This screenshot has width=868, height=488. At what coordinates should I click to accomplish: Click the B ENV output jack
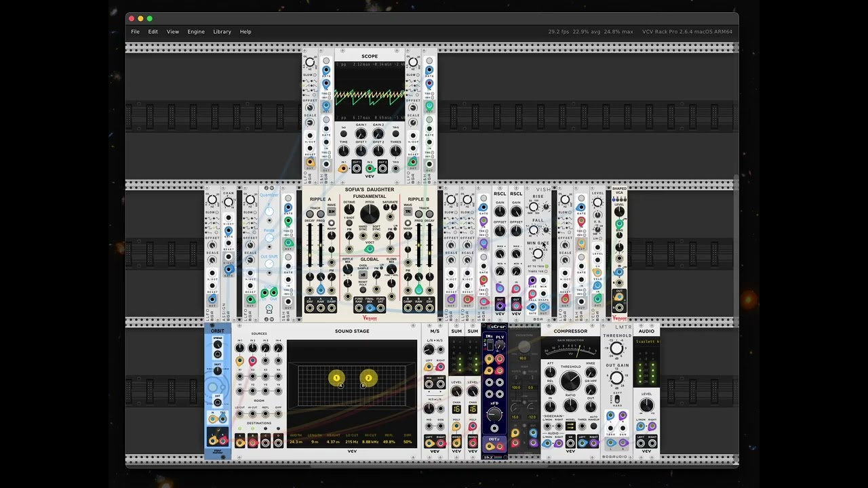429,308
